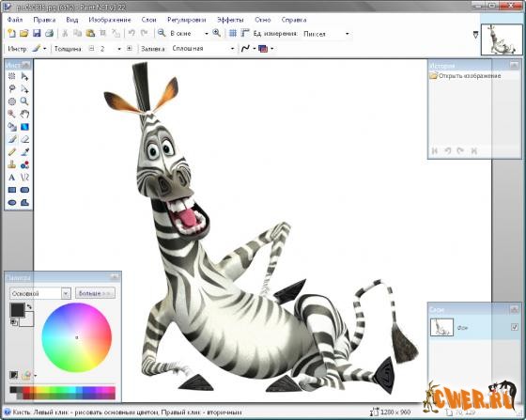Select the Clone Stamp tool
The height and width of the screenshot is (420, 526).
coord(11,164)
